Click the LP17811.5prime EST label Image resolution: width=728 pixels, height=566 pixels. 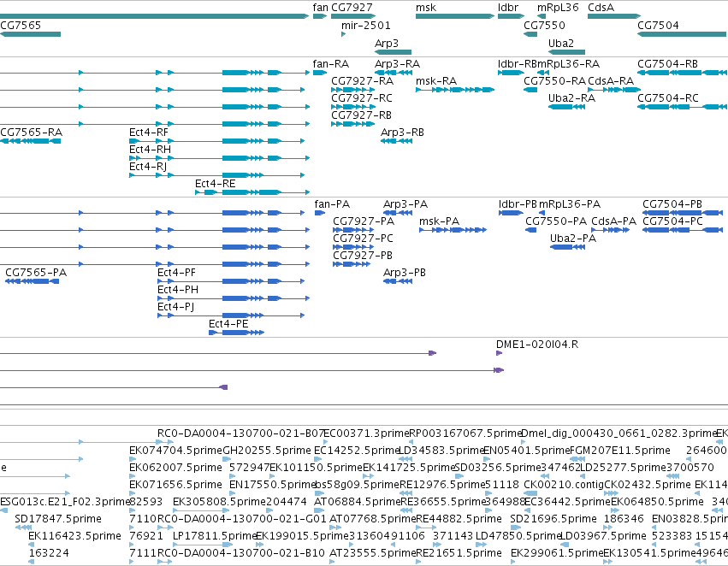click(x=214, y=536)
